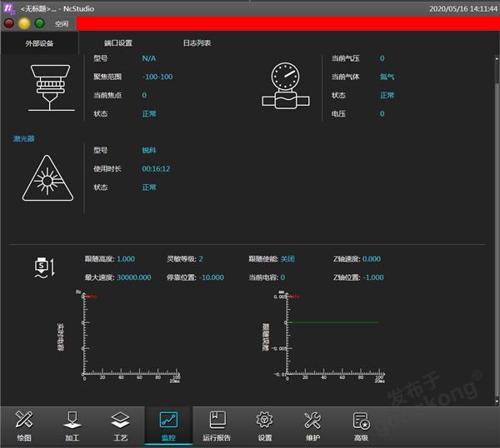The image size is (500, 448).
Task: Open 设置 settings gear in bottom bar
Action: (x=265, y=426)
